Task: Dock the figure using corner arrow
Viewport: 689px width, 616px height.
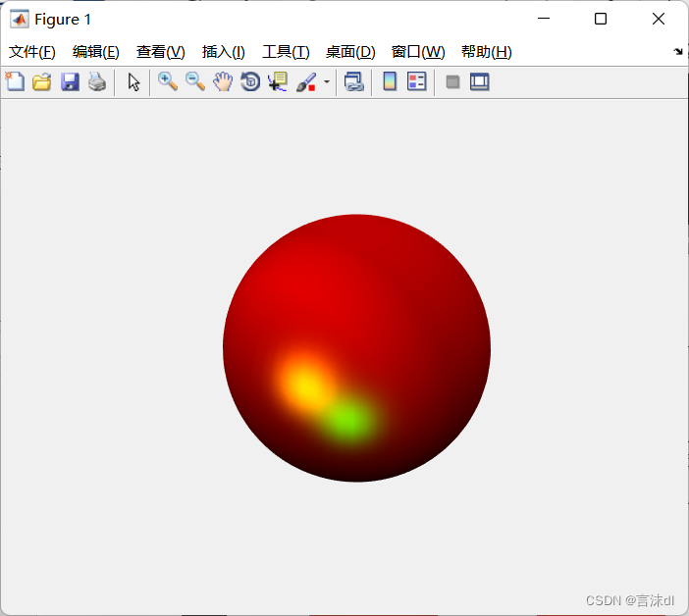Action: point(678,52)
